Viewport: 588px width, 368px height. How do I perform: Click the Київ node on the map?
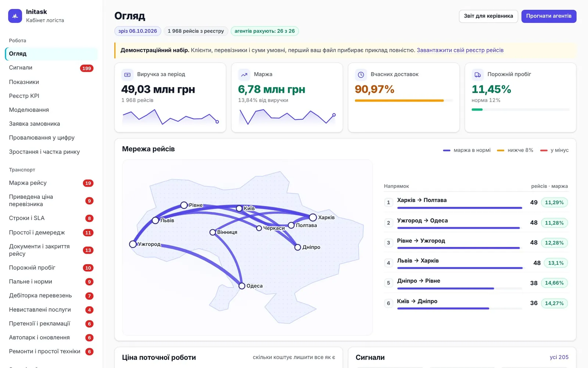tap(239, 209)
